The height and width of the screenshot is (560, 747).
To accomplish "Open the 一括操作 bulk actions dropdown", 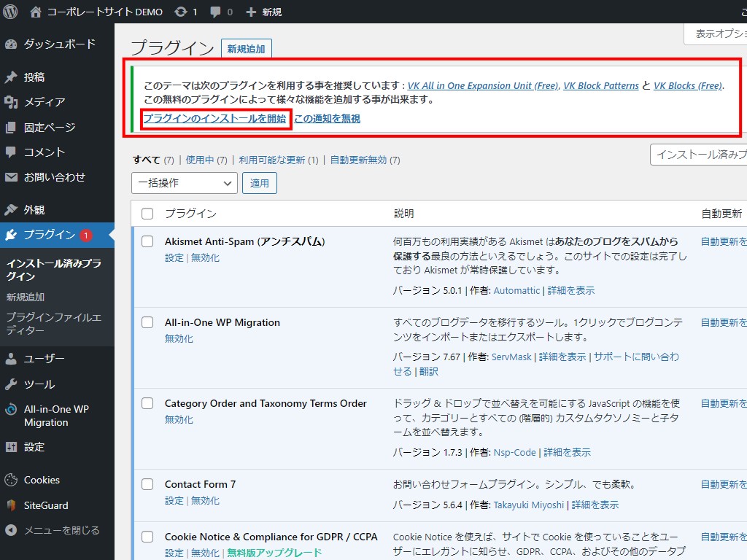I will [x=185, y=183].
